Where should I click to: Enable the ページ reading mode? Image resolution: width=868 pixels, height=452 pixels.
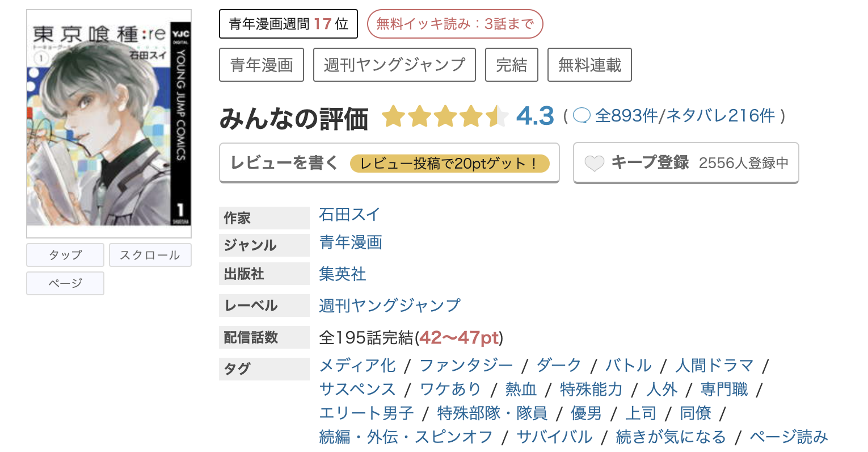tap(64, 283)
